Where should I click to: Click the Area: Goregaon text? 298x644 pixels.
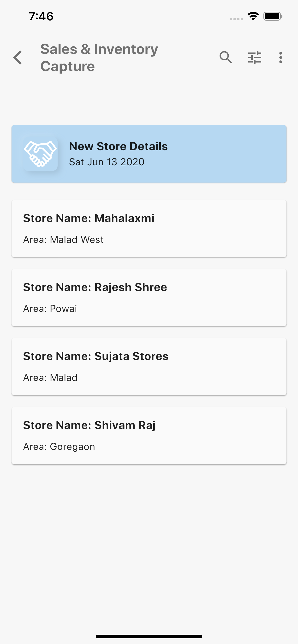[59, 447]
